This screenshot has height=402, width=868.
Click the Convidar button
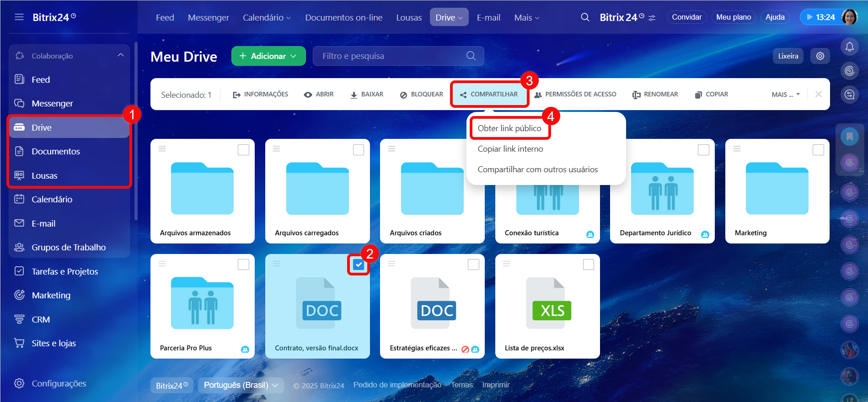(686, 17)
